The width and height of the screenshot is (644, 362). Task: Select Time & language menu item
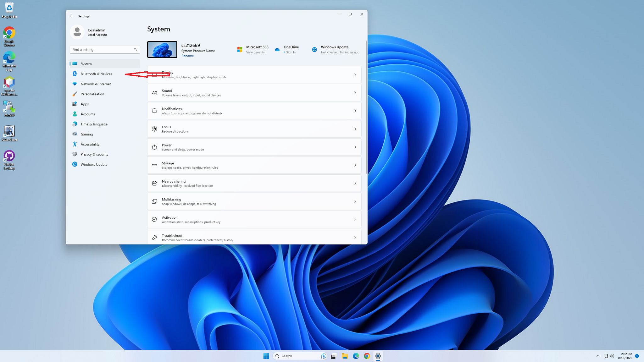[x=94, y=124]
